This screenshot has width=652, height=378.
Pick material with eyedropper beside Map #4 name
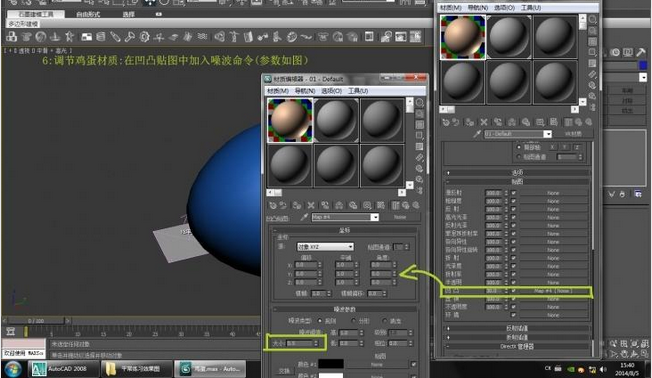(x=304, y=217)
